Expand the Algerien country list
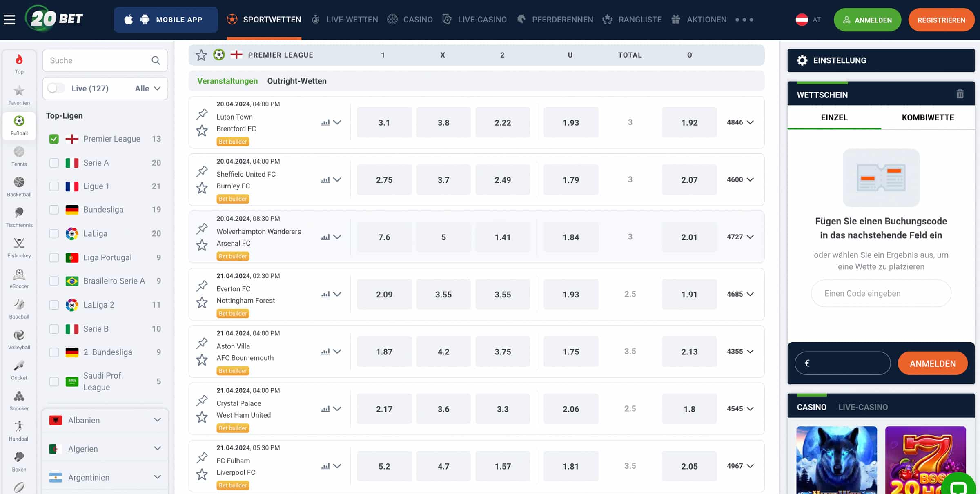Image resolution: width=980 pixels, height=494 pixels. coord(157,448)
